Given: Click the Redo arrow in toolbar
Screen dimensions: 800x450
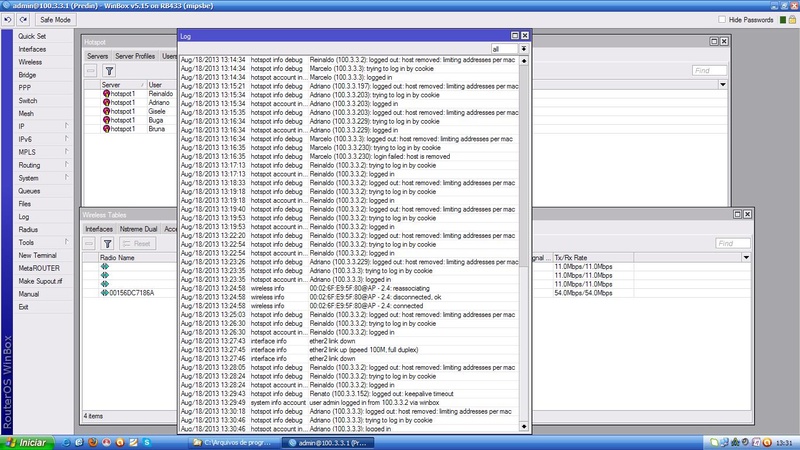Looking at the screenshot, I should tap(23, 20).
